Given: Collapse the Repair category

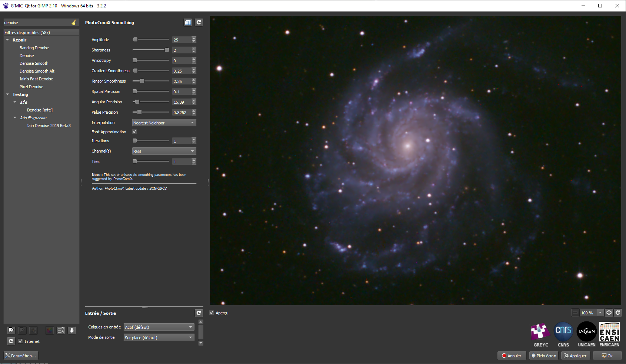Looking at the screenshot, I should pos(7,40).
